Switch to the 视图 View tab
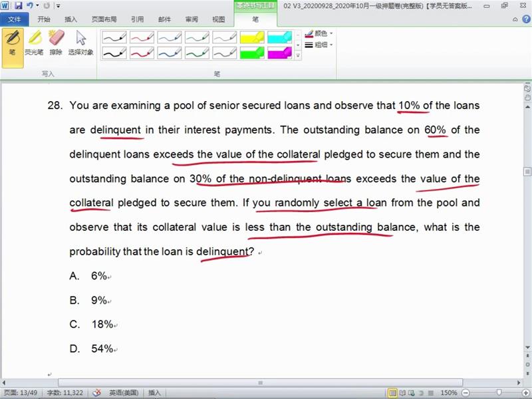Image resolution: width=532 pixels, height=399 pixels. (x=219, y=19)
